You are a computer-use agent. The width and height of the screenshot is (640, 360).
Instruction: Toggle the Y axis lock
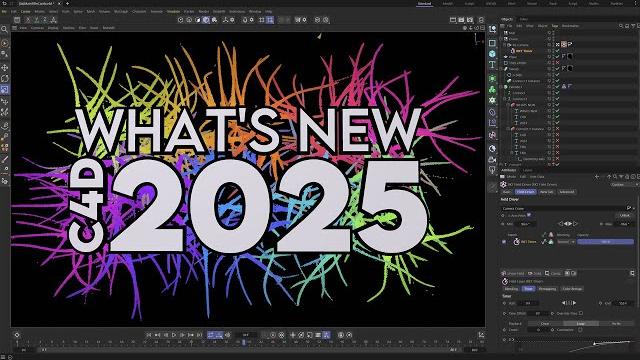[37, 20]
